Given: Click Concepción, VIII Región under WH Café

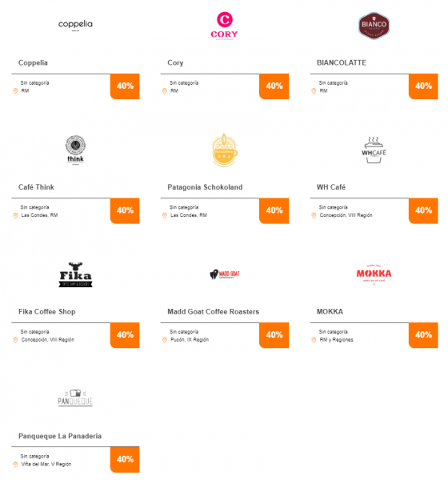Looking at the screenshot, I should 346,215.
